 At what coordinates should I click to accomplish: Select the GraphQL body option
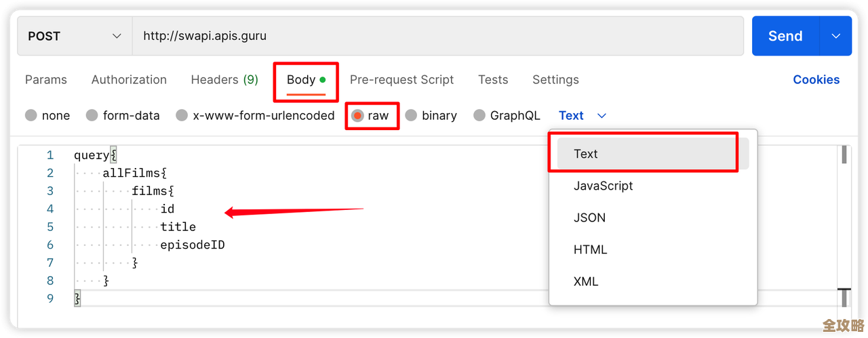click(479, 116)
